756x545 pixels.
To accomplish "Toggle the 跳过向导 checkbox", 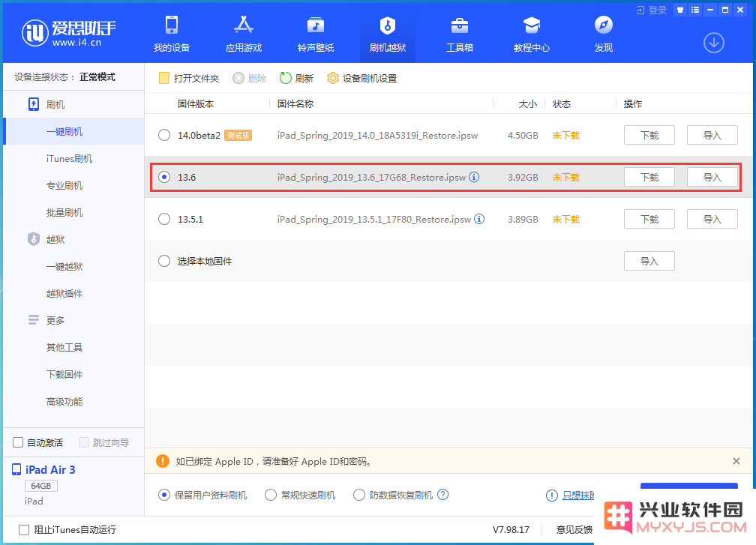I will [84, 442].
